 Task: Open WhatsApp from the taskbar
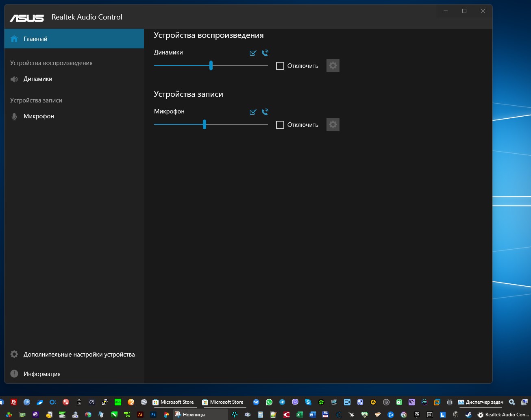269,402
